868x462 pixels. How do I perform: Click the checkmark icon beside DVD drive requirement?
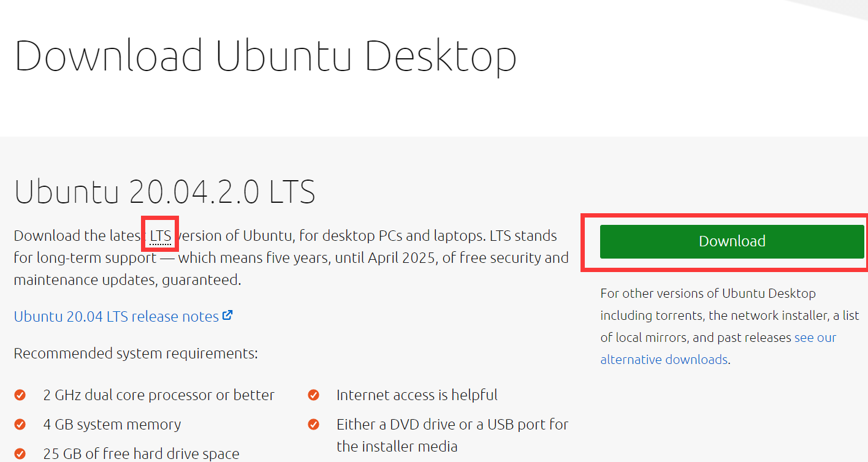[x=313, y=424]
